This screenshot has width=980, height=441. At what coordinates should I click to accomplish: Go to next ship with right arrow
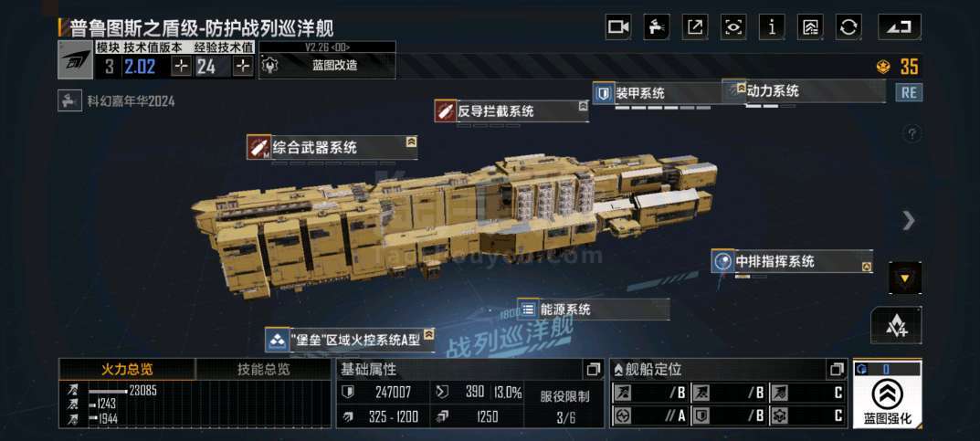pyautogui.click(x=910, y=221)
